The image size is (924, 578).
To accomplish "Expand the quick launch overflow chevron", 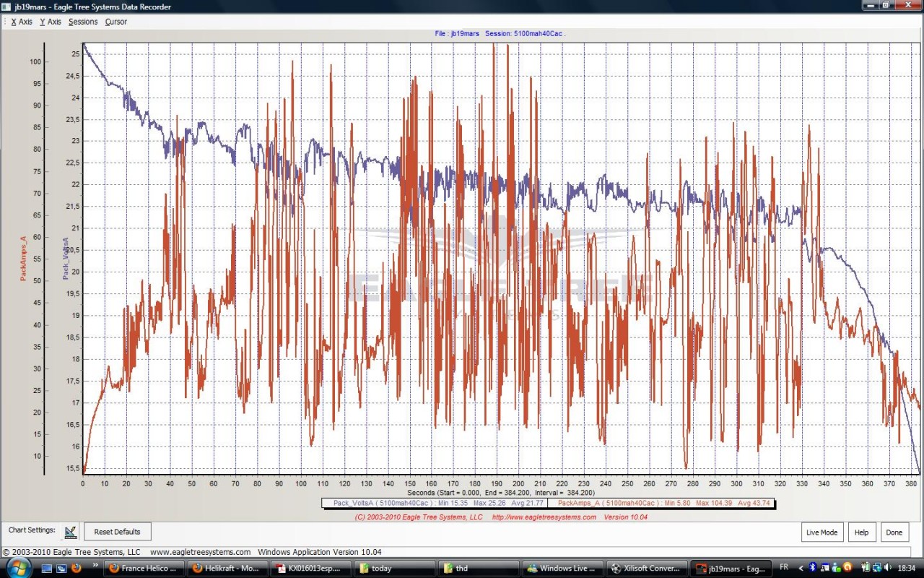I will 95,566.
